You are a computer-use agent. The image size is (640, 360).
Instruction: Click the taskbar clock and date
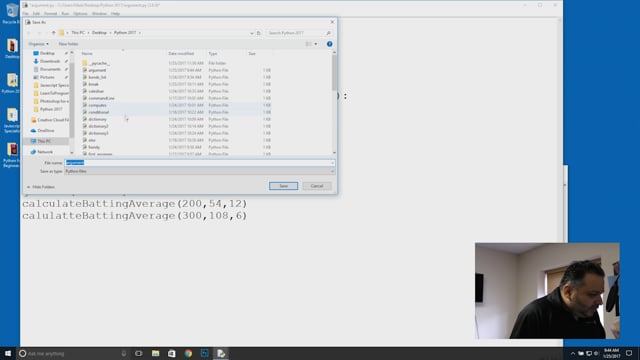[611, 353]
